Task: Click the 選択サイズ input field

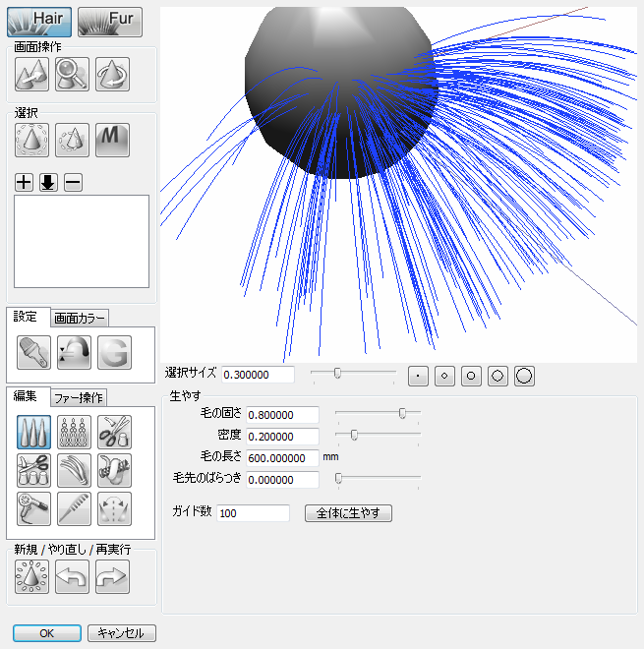Action: point(258,375)
